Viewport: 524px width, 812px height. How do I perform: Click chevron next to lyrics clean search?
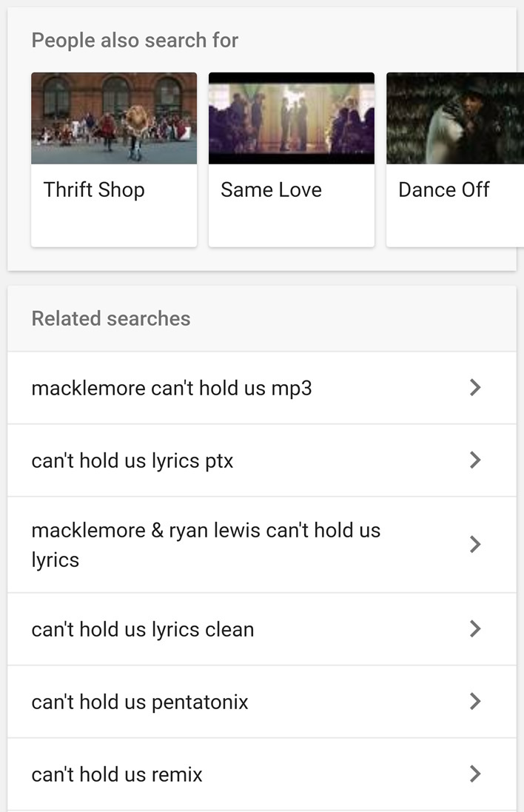[x=475, y=629]
